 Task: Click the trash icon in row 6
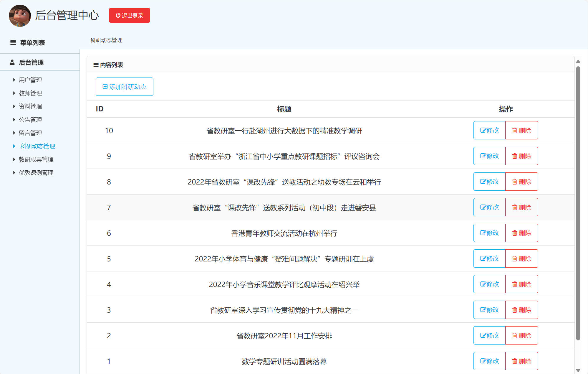click(x=514, y=233)
